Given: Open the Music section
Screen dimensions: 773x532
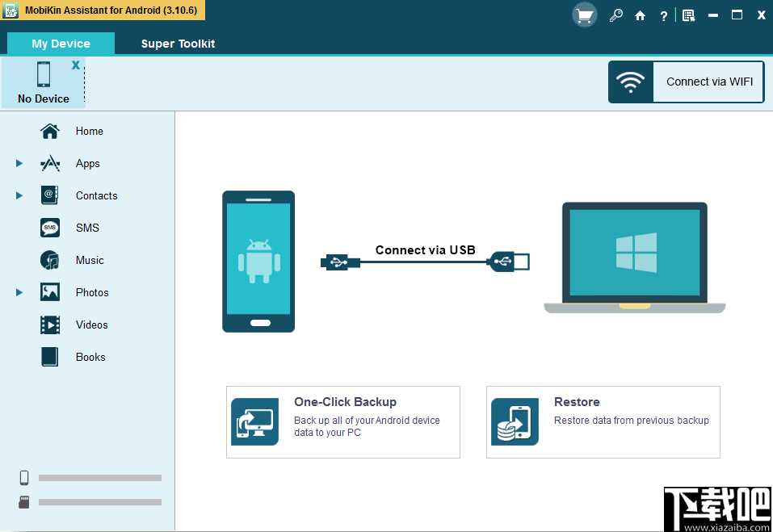Looking at the screenshot, I should (x=88, y=260).
